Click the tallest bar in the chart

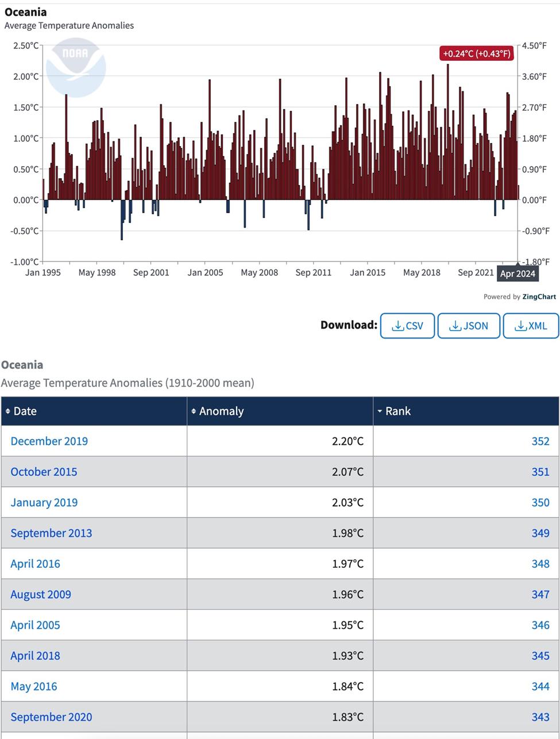448,132
